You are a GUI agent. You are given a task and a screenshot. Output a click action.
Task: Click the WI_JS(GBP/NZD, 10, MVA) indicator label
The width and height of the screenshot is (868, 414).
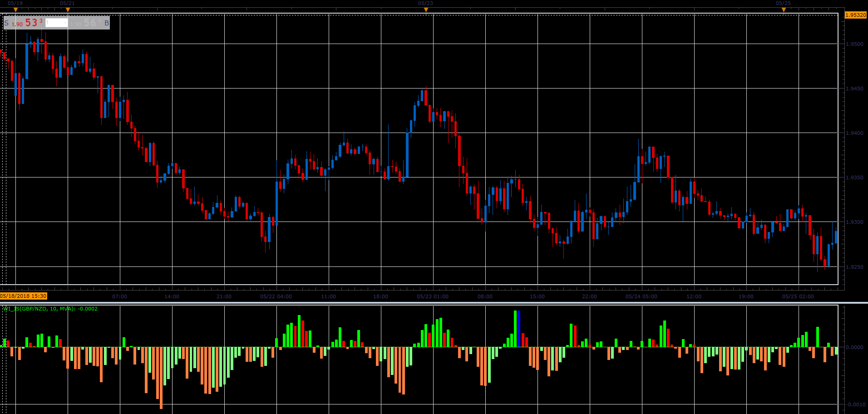(50, 309)
